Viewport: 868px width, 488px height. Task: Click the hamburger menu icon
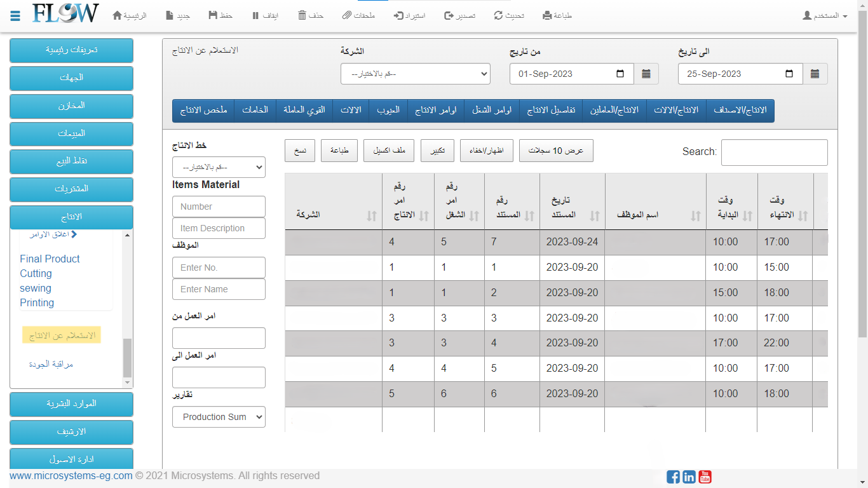(x=16, y=15)
